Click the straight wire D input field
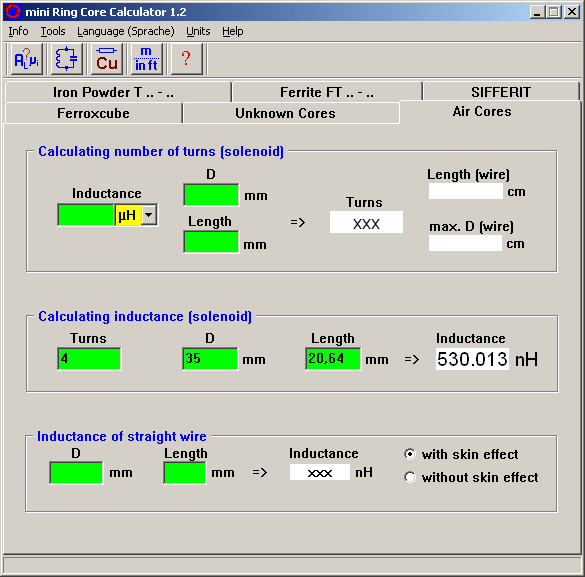The height and width of the screenshot is (577, 585). 76,473
